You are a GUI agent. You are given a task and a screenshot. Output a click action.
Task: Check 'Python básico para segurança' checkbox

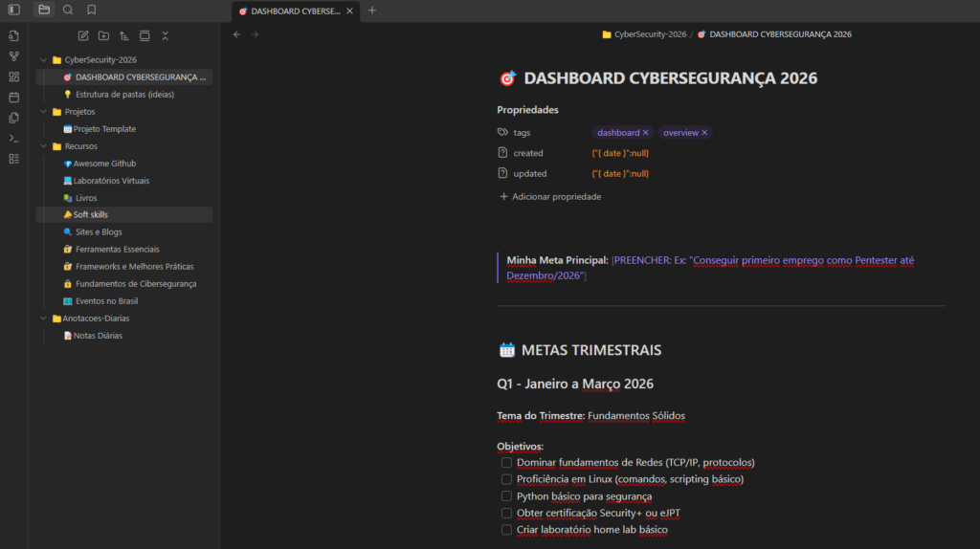[x=506, y=496]
